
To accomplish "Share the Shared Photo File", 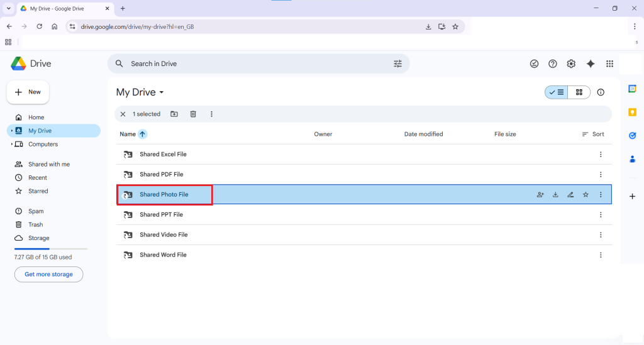I will 540,195.
